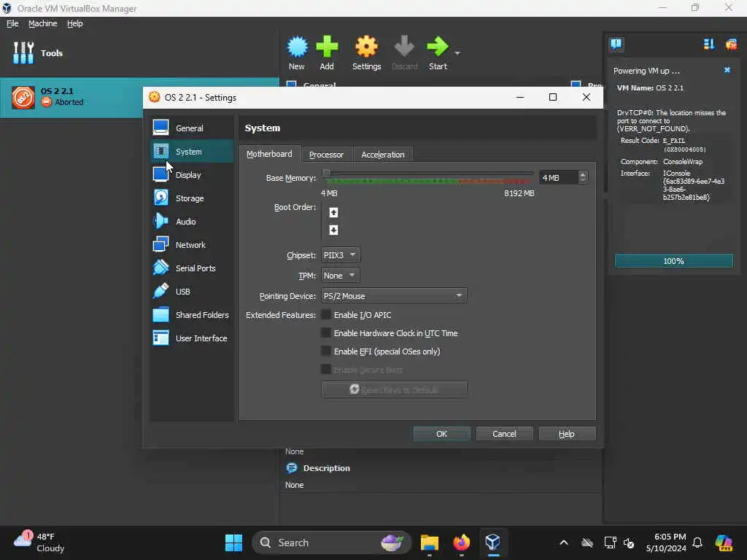Viewport: 747px width, 560px height.
Task: Click the muted volume tray icon
Action: (629, 542)
